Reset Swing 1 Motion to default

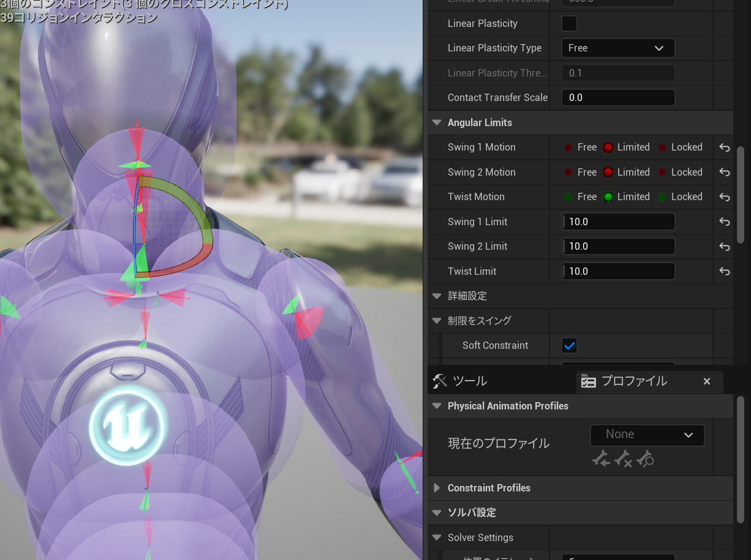point(725,147)
